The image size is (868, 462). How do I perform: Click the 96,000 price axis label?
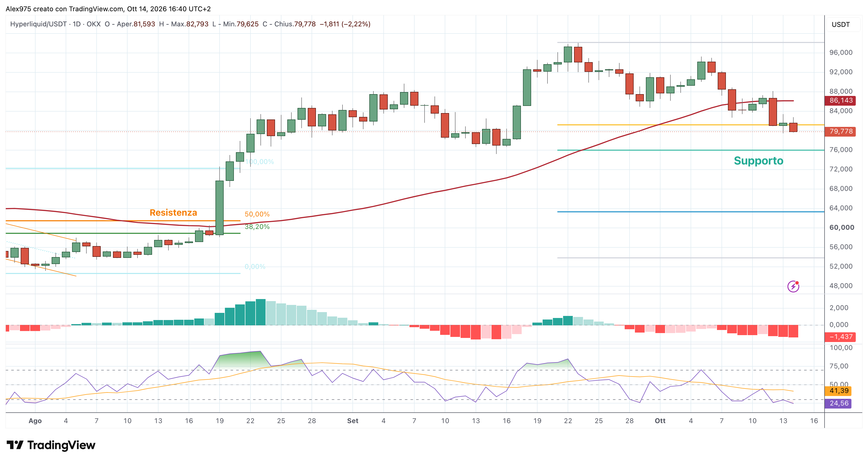(x=841, y=52)
